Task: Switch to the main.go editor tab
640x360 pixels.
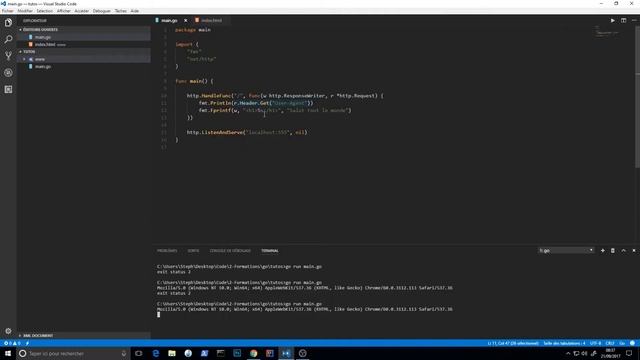Action: pos(169,20)
